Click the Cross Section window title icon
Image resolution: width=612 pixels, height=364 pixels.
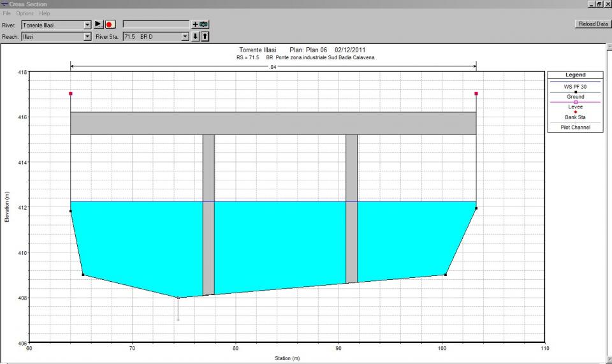[x=4, y=4]
